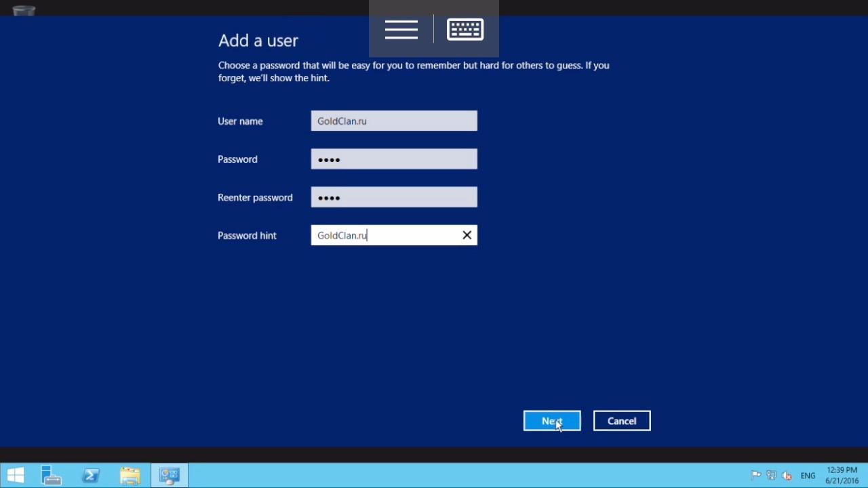Select the Reenter password field

394,197
